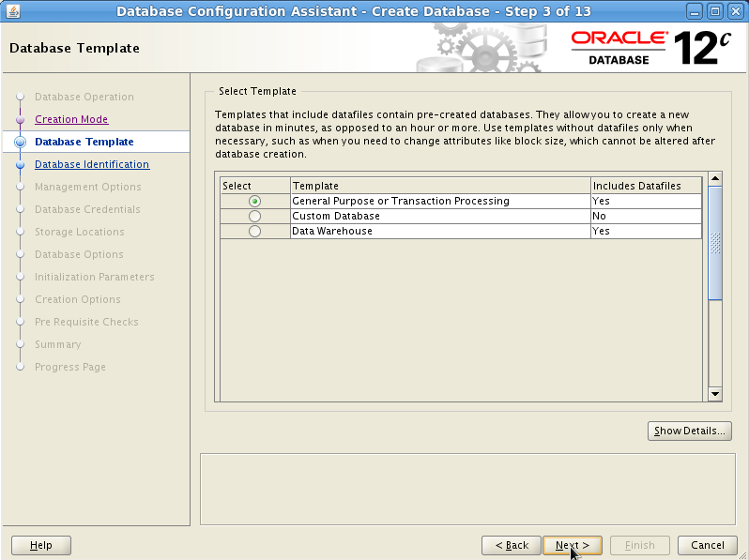Select General Purpose or Transaction Processing radio
Viewport: 749px width, 560px height.
point(254,201)
